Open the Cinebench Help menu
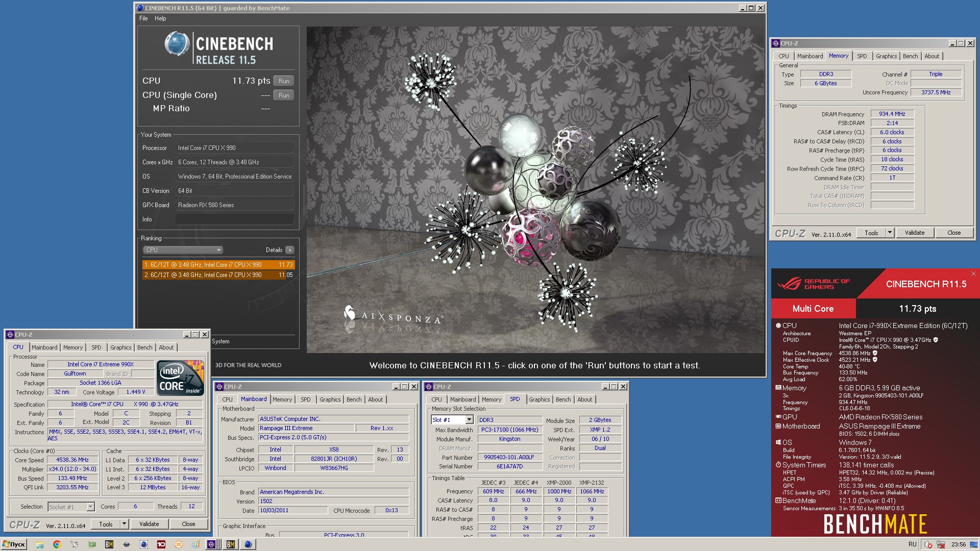980x551 pixels. tap(160, 18)
